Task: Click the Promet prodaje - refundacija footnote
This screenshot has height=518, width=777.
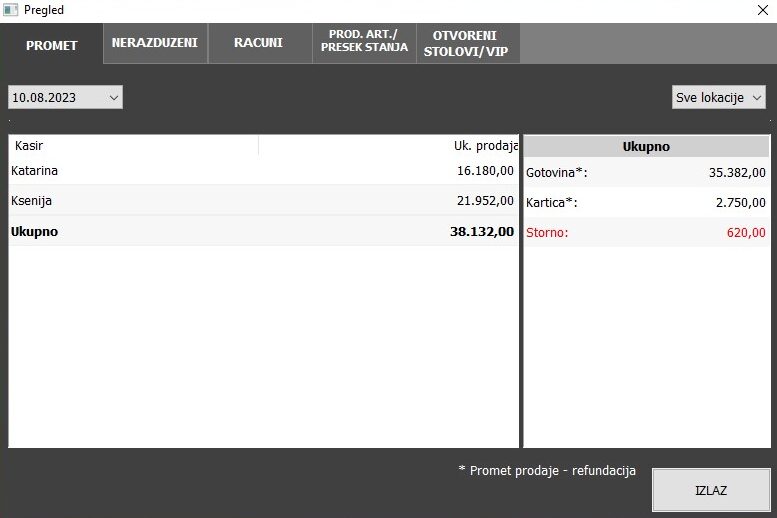Action: click(x=546, y=471)
